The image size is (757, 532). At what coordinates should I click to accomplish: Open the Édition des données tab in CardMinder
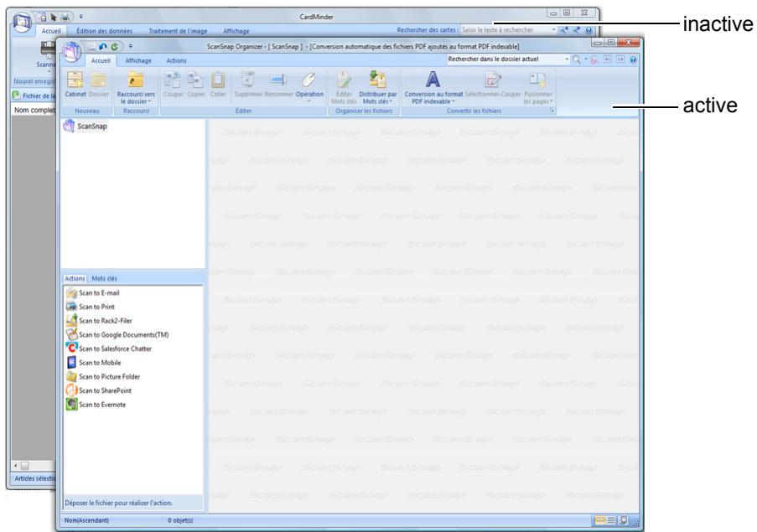pos(104,31)
